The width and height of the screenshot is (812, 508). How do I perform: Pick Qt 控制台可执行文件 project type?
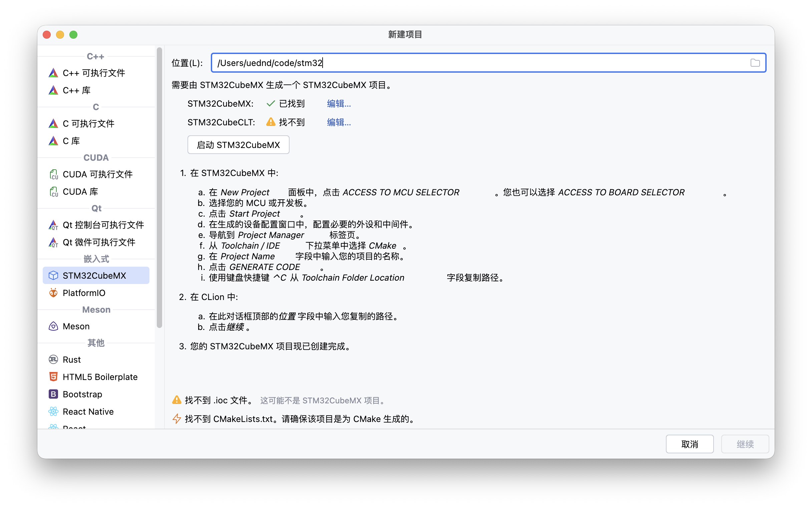click(x=96, y=225)
